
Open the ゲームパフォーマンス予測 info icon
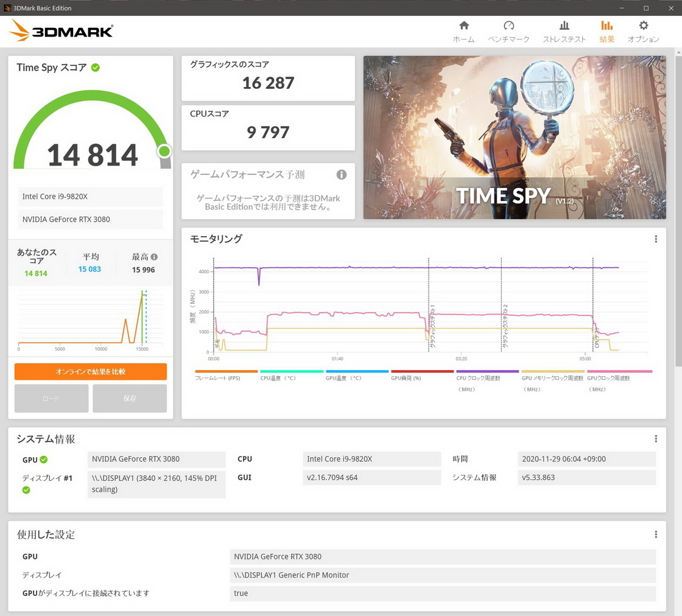pos(341,175)
